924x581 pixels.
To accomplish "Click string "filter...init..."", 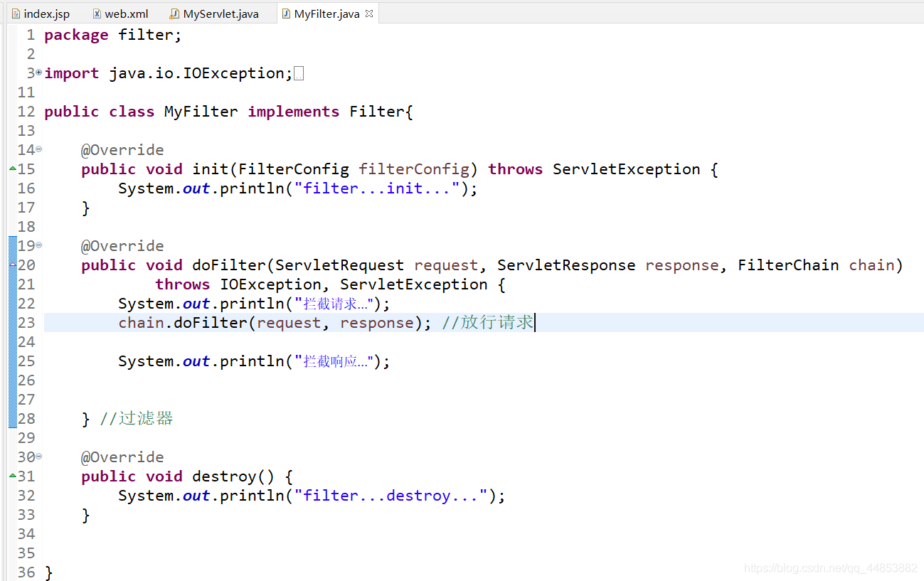I will [377, 188].
